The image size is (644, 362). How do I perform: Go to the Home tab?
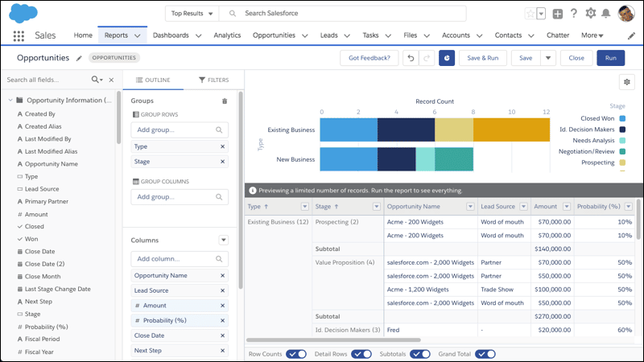tap(83, 35)
